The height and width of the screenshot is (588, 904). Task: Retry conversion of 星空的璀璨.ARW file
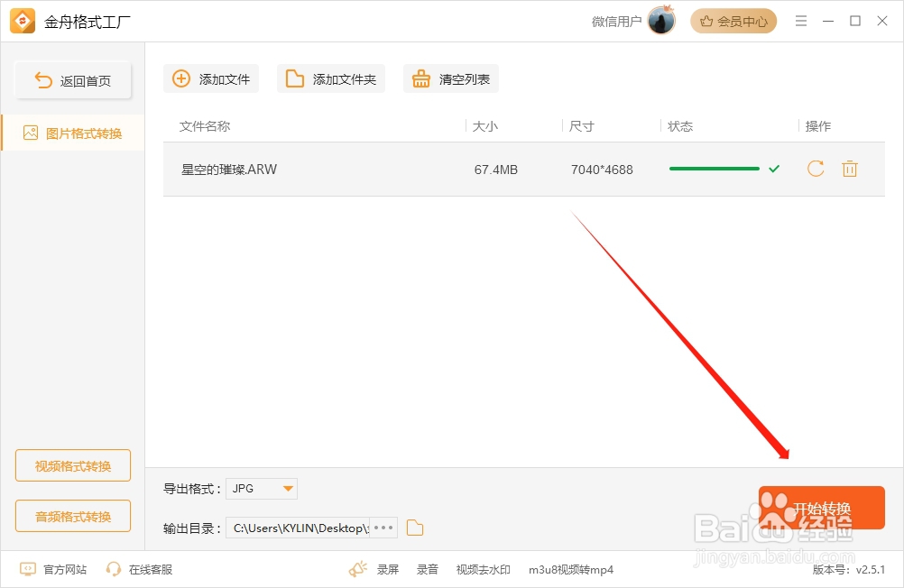[816, 169]
